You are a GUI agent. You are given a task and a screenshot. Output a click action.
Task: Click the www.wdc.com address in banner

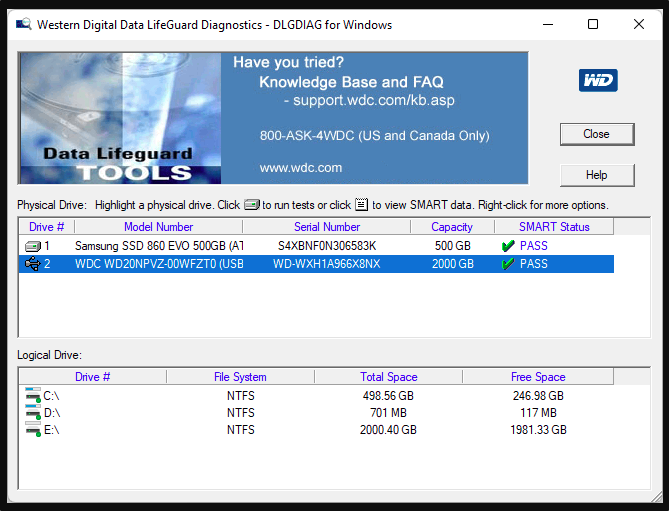[301, 168]
